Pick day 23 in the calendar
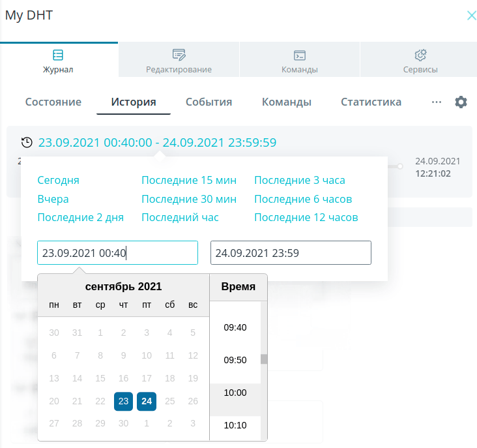 click(124, 401)
